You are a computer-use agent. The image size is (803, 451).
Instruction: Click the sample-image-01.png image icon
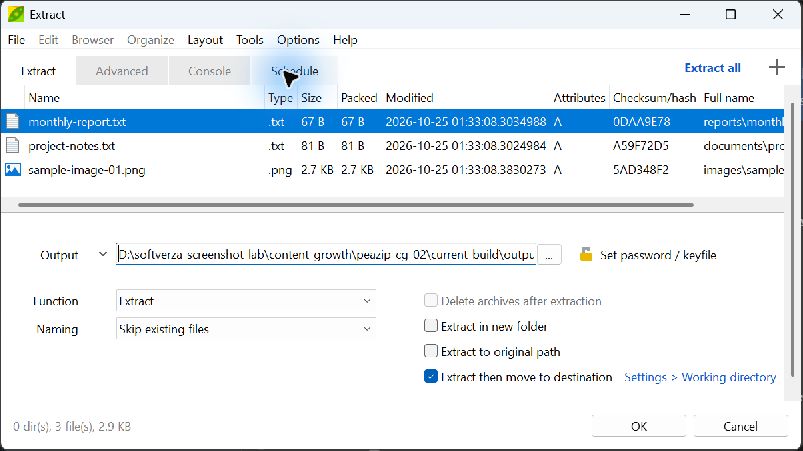13,169
